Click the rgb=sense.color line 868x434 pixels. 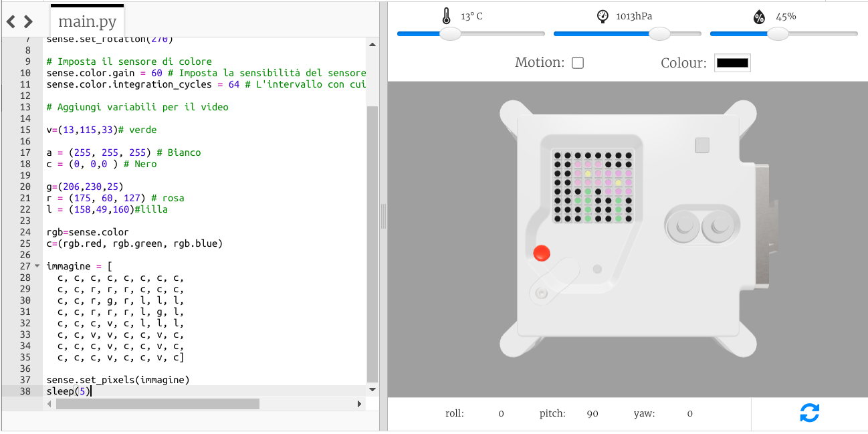point(88,232)
